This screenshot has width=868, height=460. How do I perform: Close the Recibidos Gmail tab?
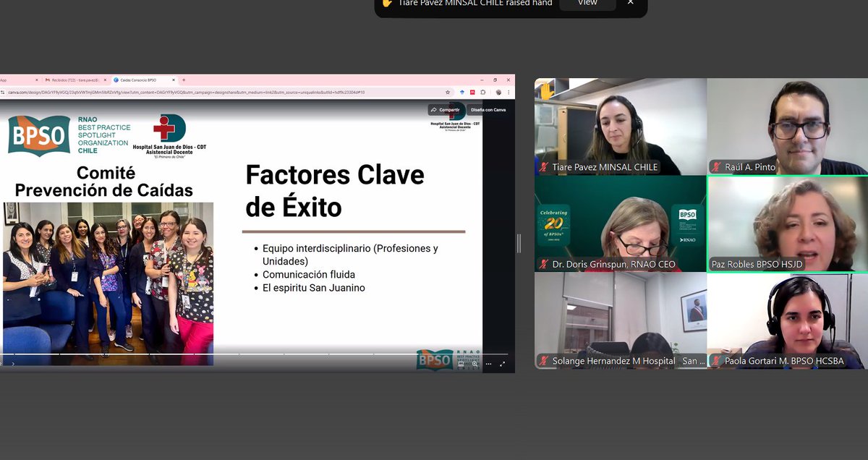point(105,80)
